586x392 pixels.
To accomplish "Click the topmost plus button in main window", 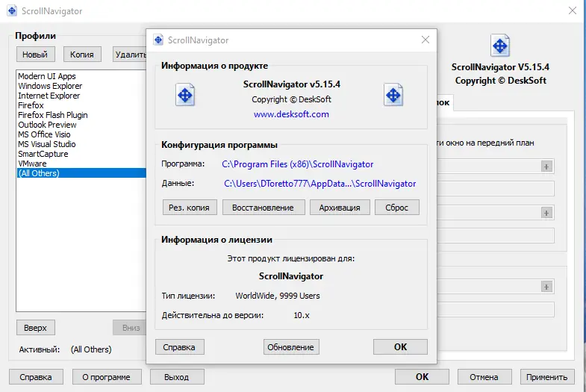I will tap(546, 167).
